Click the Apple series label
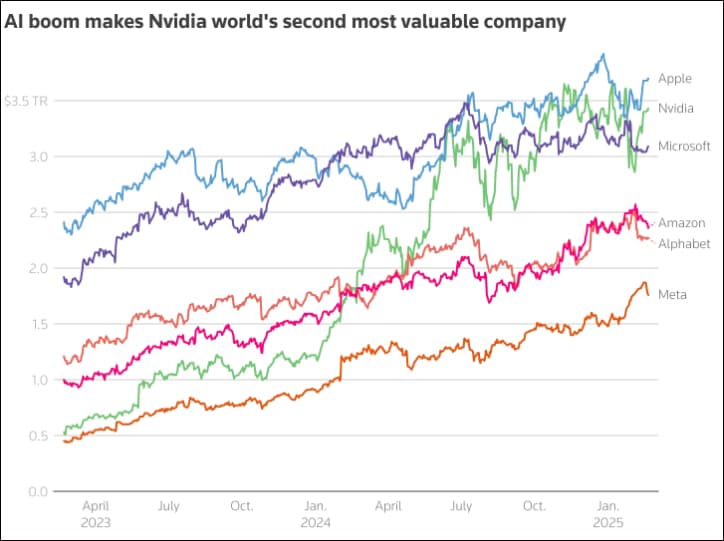The height and width of the screenshot is (541, 724). click(675, 79)
